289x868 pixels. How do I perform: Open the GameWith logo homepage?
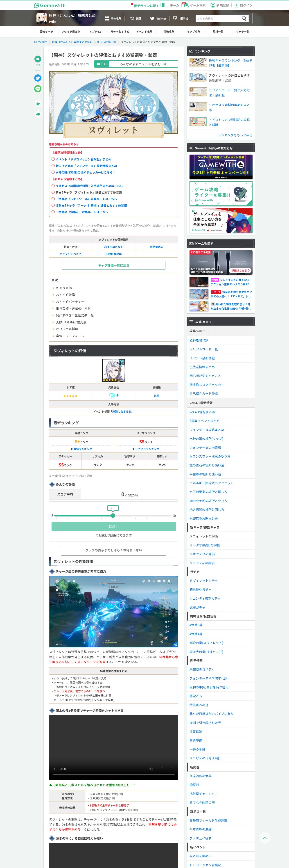[50, 5]
